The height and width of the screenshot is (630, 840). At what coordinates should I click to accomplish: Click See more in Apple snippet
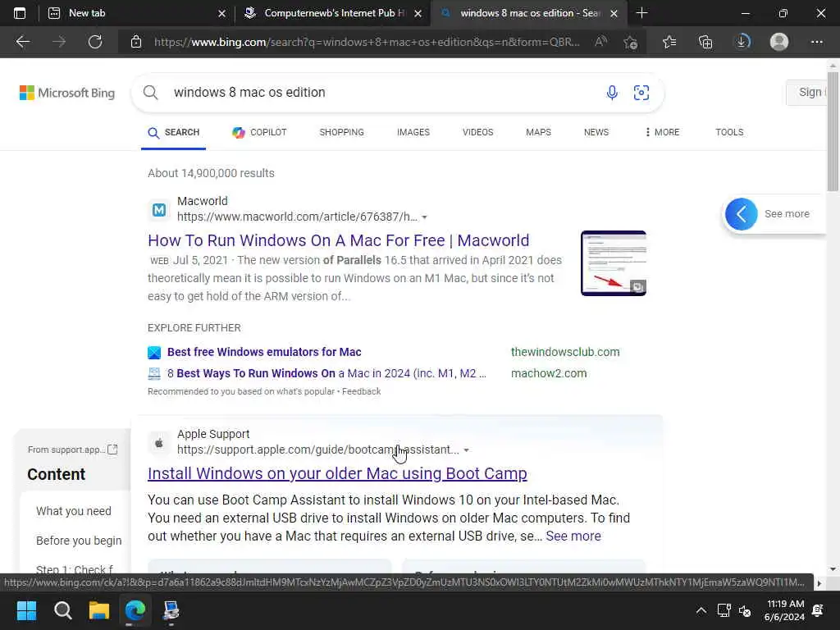click(x=573, y=536)
